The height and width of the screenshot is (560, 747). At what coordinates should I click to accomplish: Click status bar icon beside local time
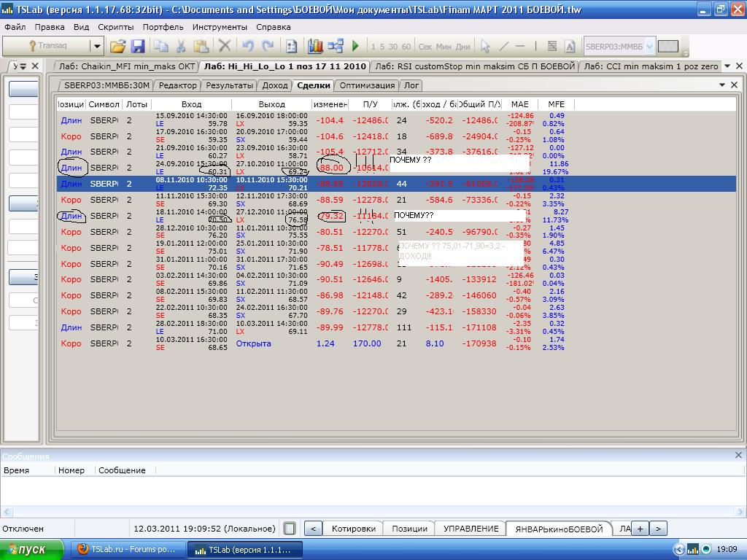(290, 529)
